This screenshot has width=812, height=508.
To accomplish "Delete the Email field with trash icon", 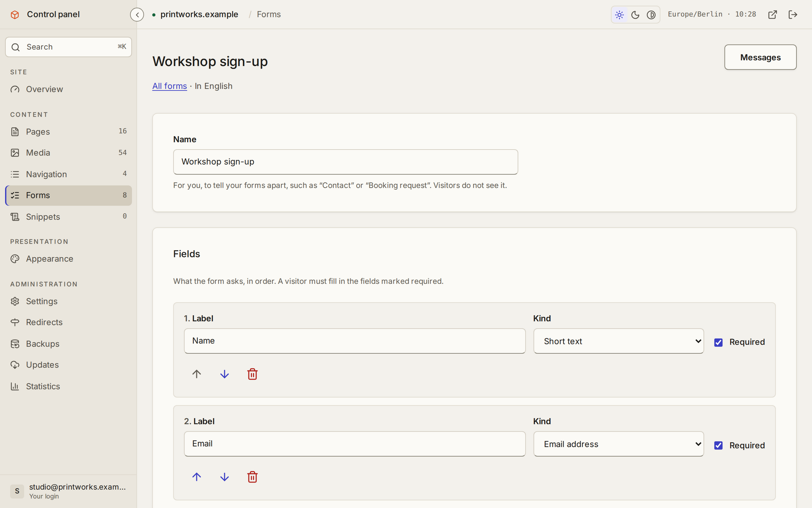I will click(x=252, y=477).
